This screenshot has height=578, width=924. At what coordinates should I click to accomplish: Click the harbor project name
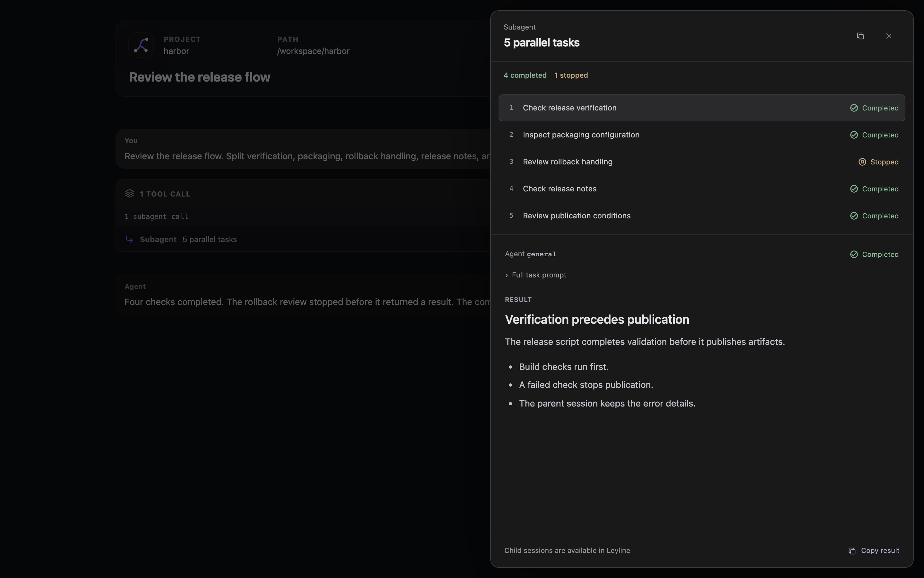176,51
